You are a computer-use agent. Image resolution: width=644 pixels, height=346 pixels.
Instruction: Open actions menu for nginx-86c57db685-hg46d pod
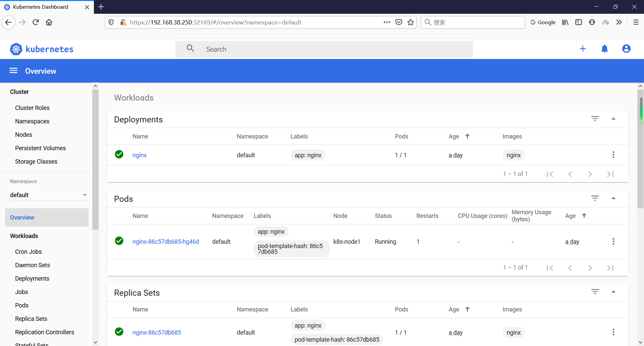(x=613, y=241)
